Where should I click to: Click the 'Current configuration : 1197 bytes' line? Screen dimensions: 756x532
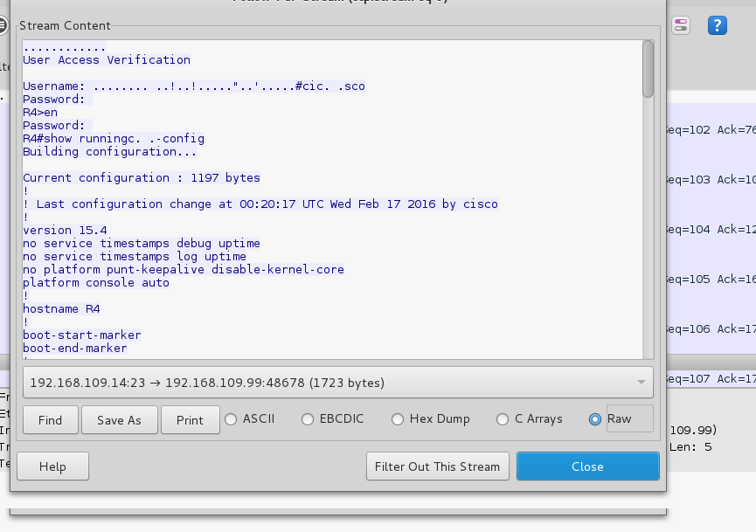point(142,178)
